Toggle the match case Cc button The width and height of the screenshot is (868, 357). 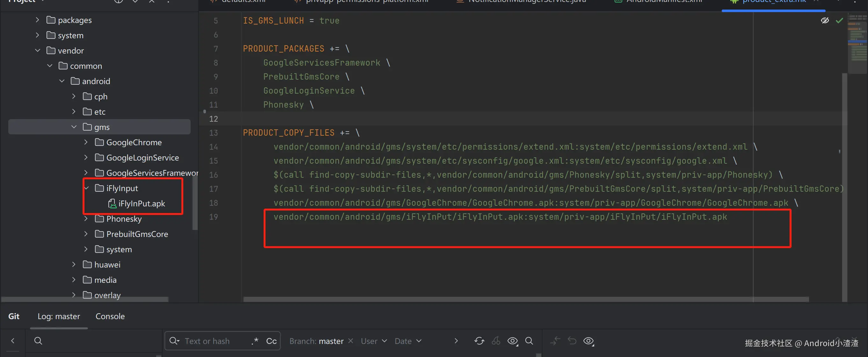271,341
